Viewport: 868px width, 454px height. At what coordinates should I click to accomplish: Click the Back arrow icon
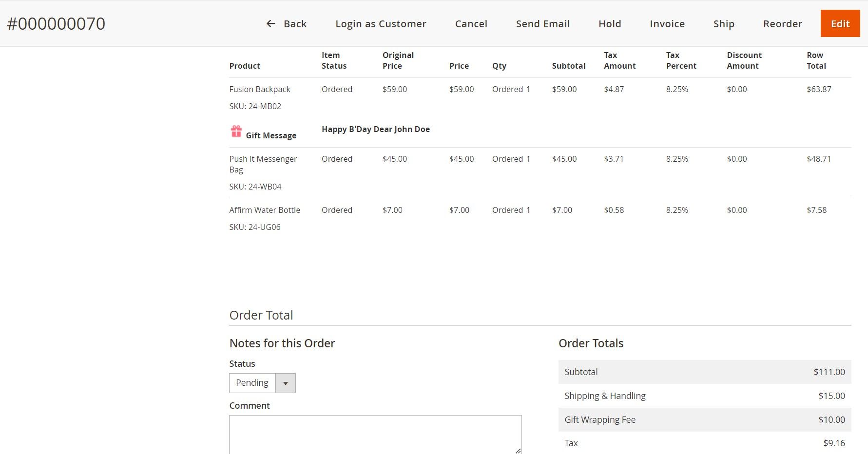(270, 23)
